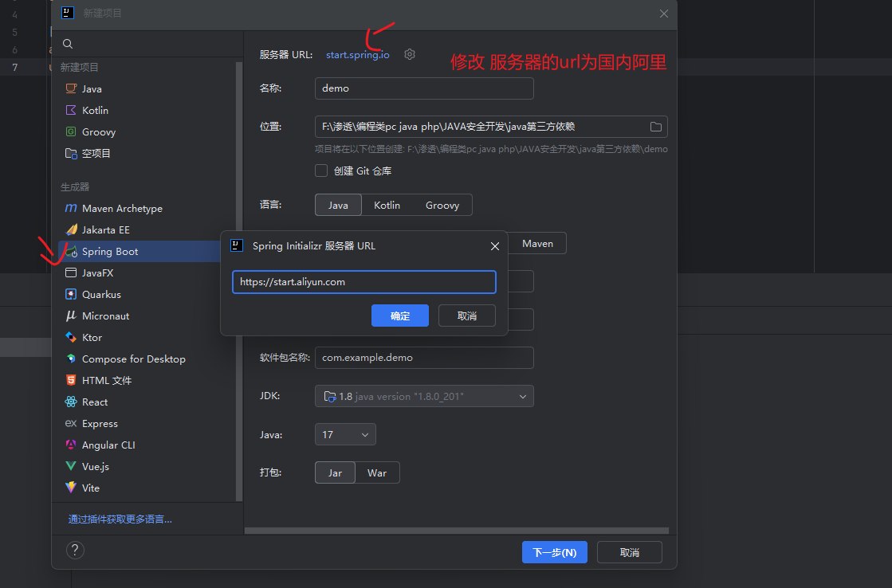
Task: Click the JavaFX window icon
Action: pos(71,272)
